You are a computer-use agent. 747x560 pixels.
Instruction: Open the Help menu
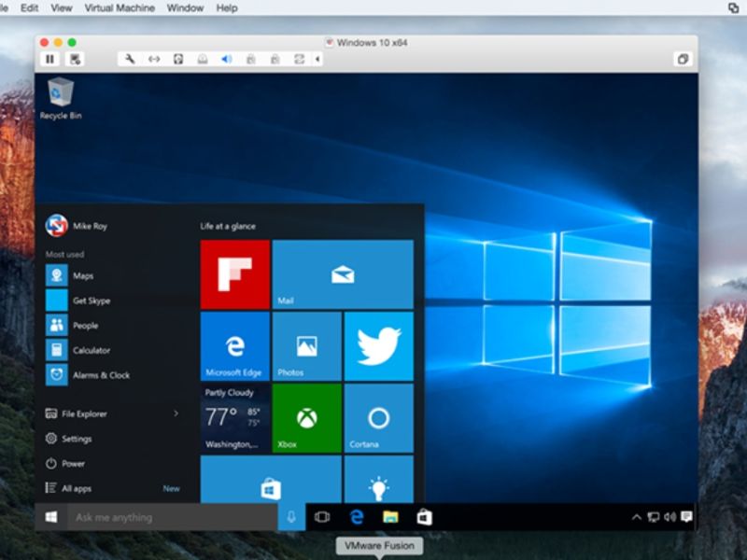(227, 8)
